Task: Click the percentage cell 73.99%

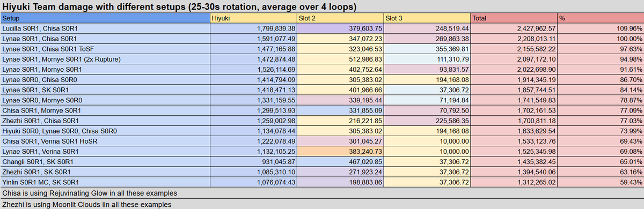Action: coord(601,131)
